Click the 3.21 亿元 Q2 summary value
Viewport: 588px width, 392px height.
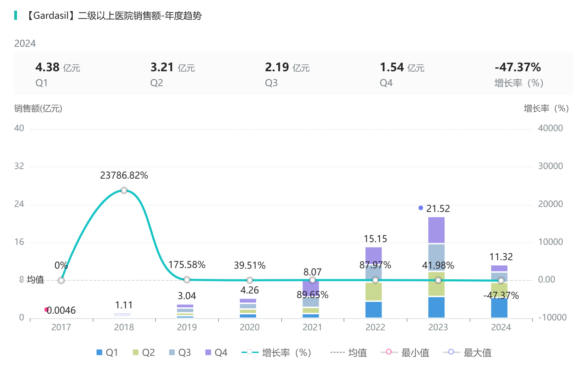(173, 67)
